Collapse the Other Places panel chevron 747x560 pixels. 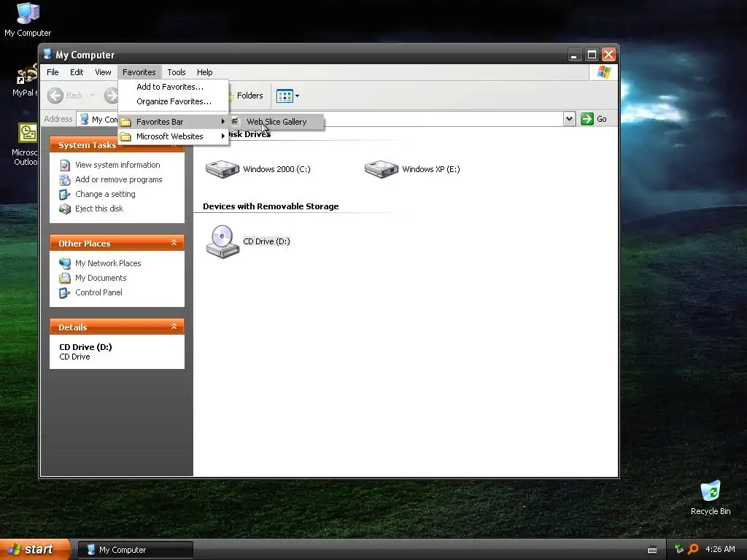(174, 243)
